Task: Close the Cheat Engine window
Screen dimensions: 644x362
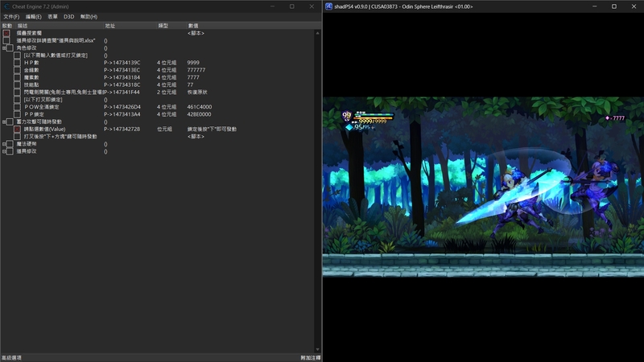Action: coord(312,6)
